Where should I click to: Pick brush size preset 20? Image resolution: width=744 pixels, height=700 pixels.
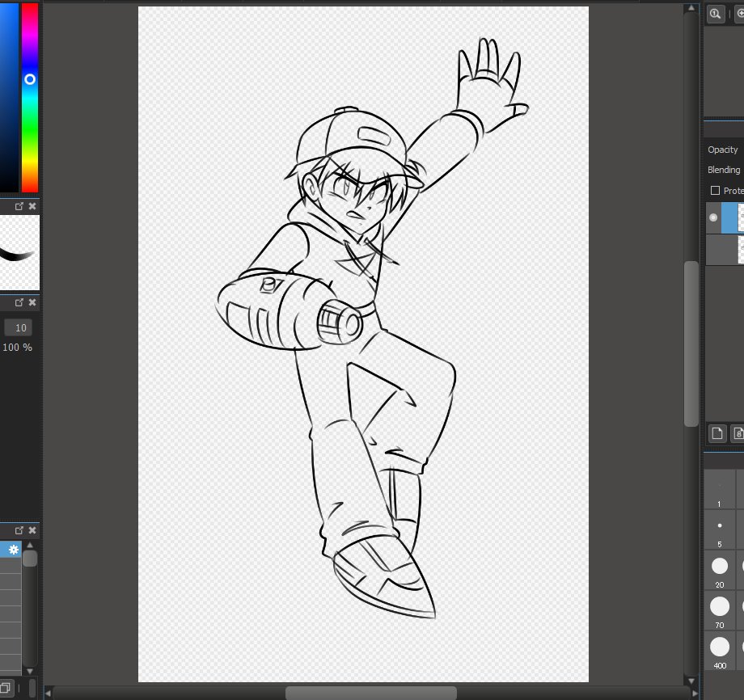[719, 570]
